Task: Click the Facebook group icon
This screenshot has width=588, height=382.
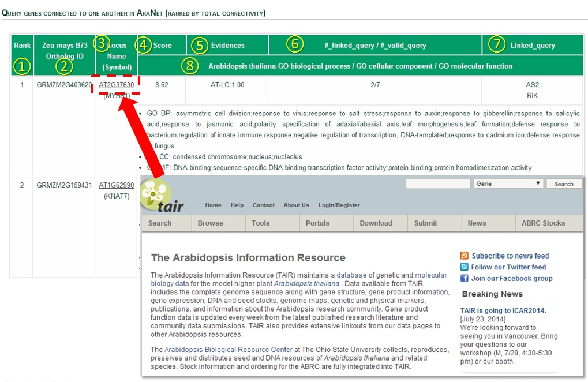Action: coord(464,278)
